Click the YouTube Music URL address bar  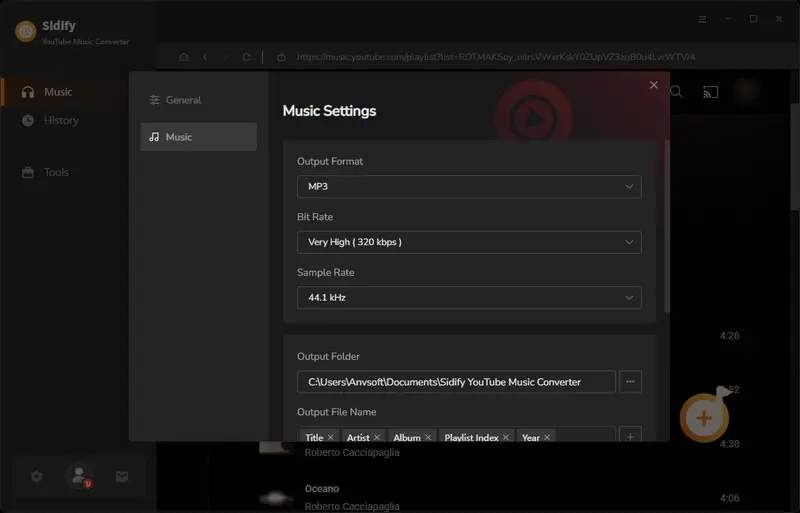coord(495,57)
